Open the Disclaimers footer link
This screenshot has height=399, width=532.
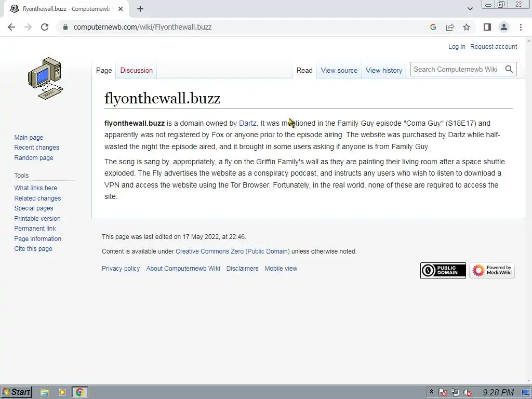point(242,269)
